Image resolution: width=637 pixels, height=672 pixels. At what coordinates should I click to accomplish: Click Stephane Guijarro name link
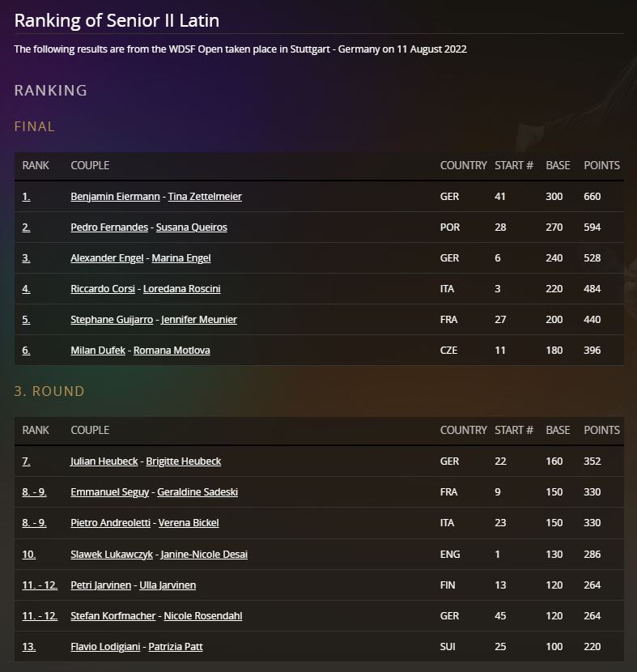112,320
